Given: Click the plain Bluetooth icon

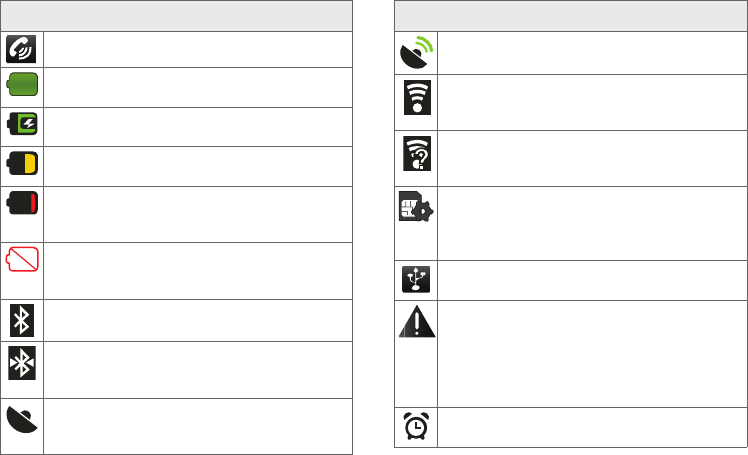Looking at the screenshot, I should [22, 321].
